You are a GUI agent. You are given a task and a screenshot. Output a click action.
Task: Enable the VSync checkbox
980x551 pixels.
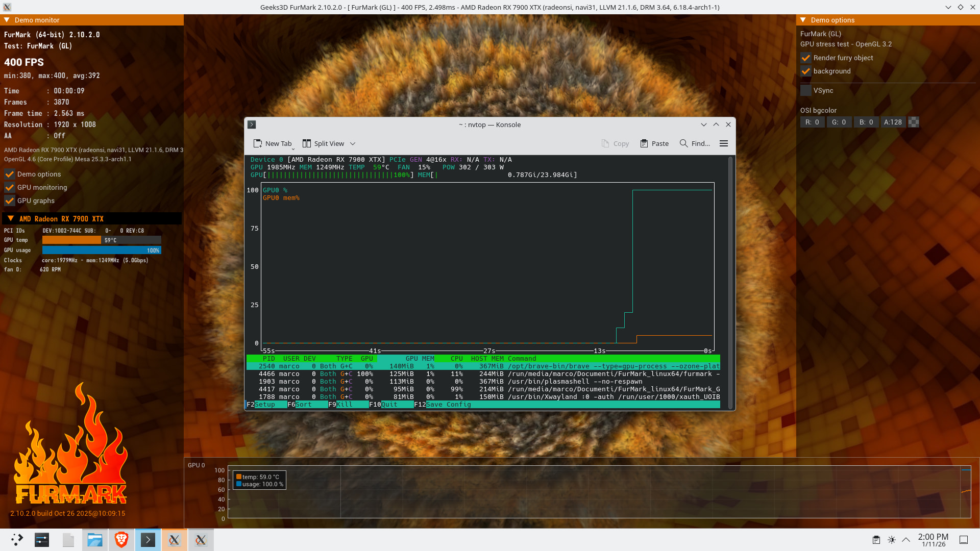806,90
